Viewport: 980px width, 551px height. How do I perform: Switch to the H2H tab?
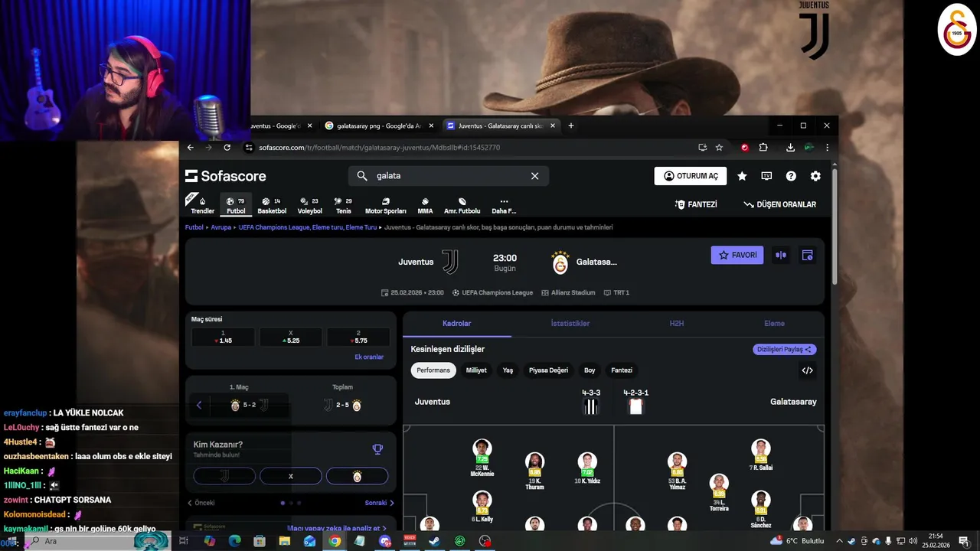[677, 324]
